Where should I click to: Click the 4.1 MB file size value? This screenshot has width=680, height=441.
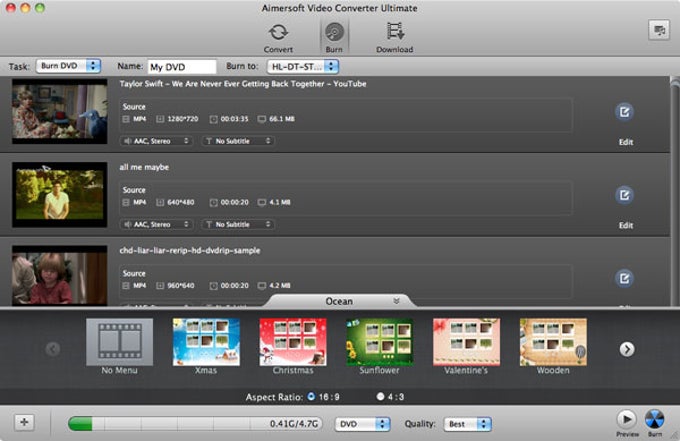(279, 202)
